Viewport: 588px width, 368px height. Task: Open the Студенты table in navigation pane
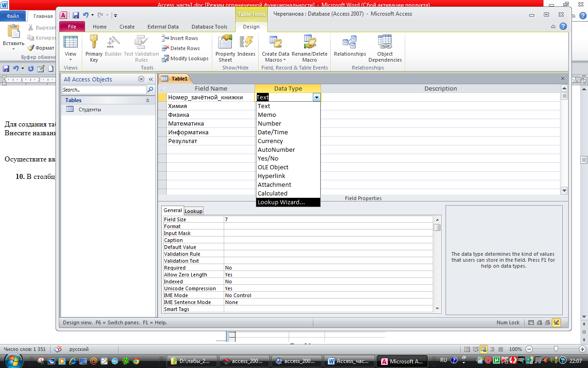(90, 109)
